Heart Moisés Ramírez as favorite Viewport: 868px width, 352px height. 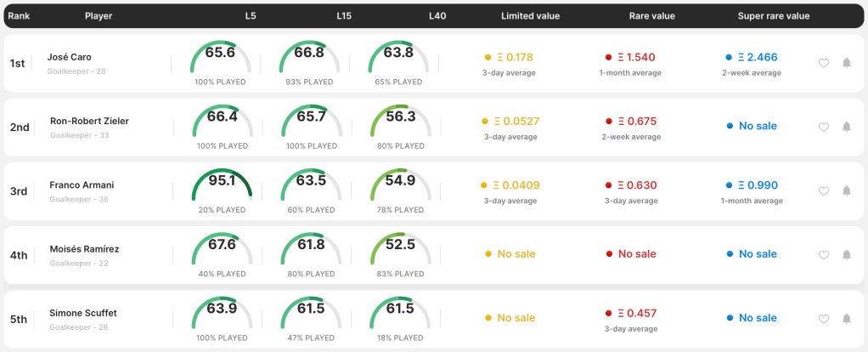click(x=823, y=255)
